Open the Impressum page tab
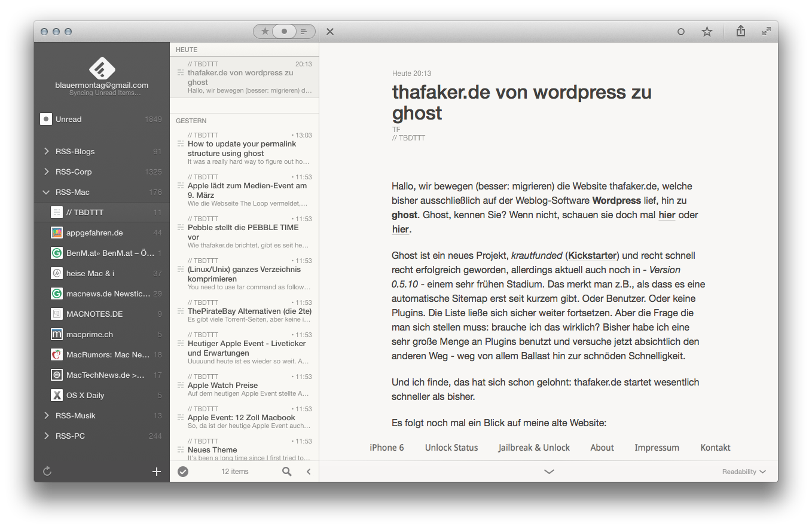This screenshot has width=812, height=529. click(x=657, y=447)
